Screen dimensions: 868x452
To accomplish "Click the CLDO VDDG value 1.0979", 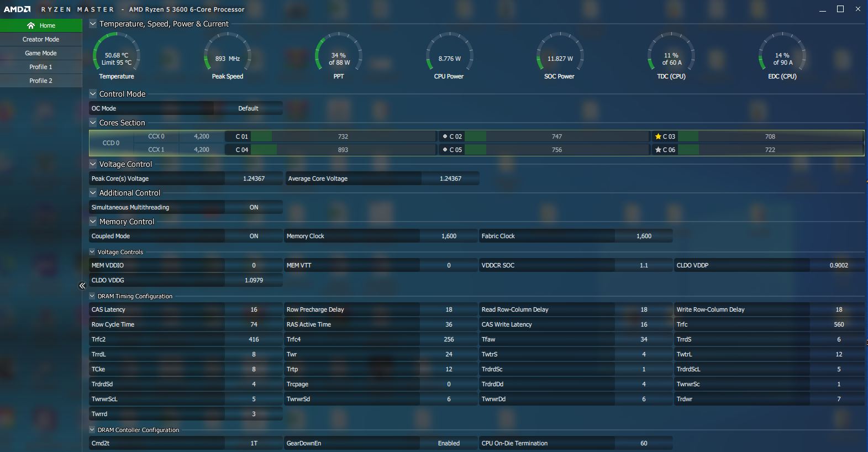I will 254,280.
